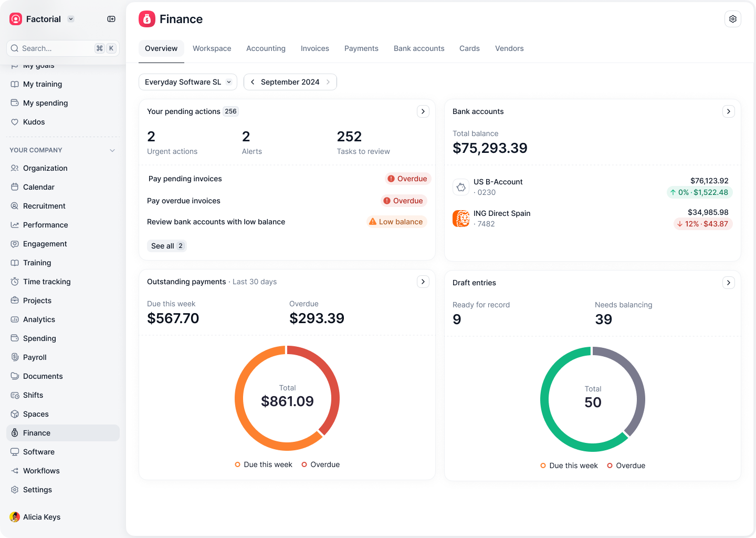Open the Everyday Software SL company dropdown

pyautogui.click(x=187, y=82)
